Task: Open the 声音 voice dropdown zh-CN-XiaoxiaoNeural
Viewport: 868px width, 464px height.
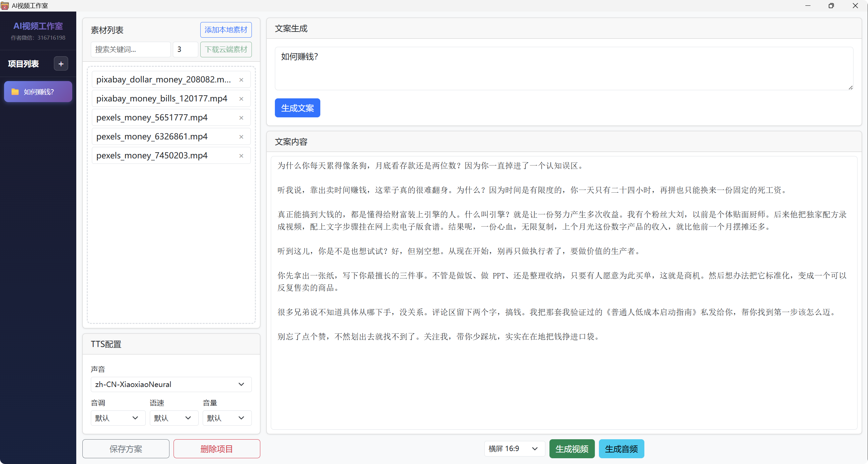Action: coord(171,384)
